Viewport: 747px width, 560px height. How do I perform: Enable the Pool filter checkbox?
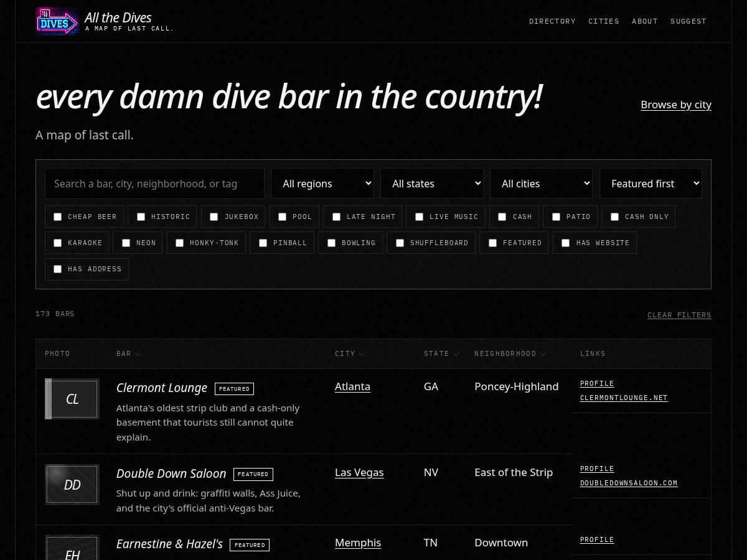coord(282,217)
